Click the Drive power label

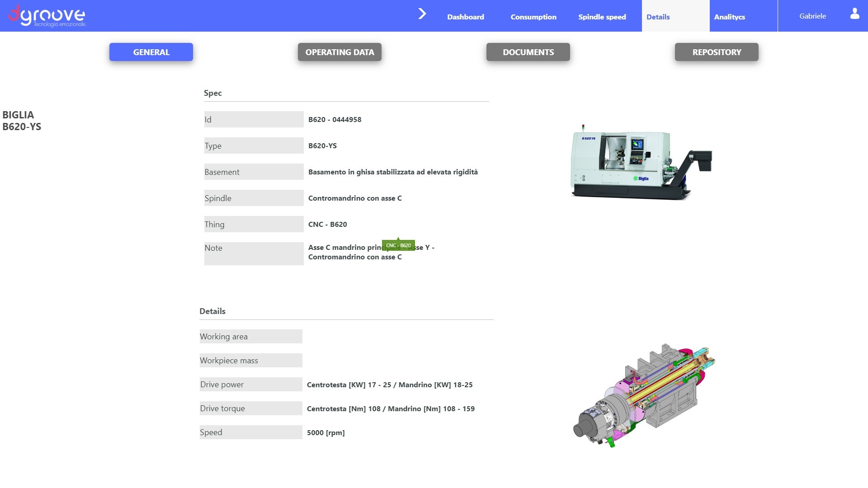pos(251,384)
